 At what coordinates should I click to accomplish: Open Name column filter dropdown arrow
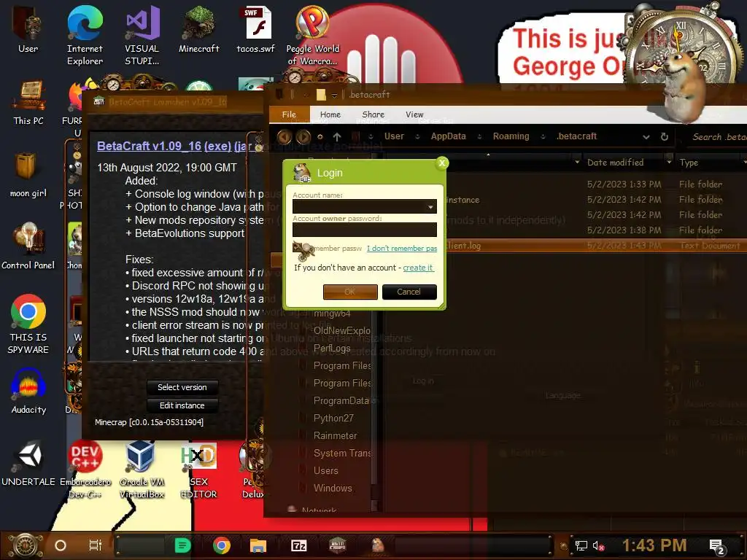[x=577, y=163]
